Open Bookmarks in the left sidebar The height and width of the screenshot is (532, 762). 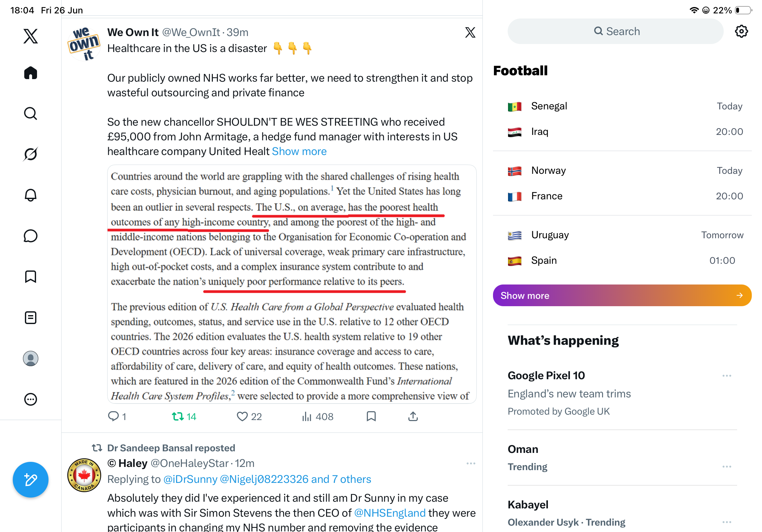coord(31,277)
